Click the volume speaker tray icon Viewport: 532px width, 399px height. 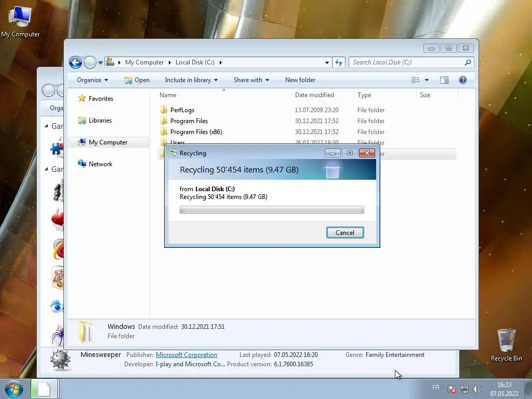tap(477, 389)
